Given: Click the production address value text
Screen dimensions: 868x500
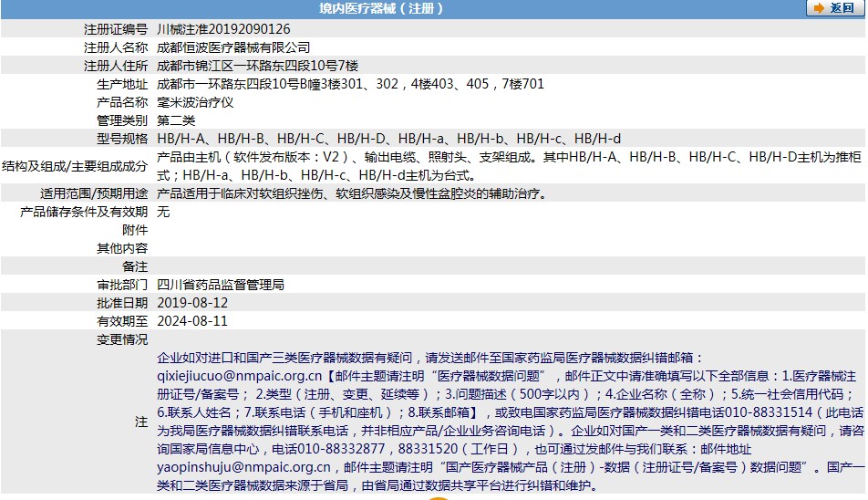Looking at the screenshot, I should (350, 84).
